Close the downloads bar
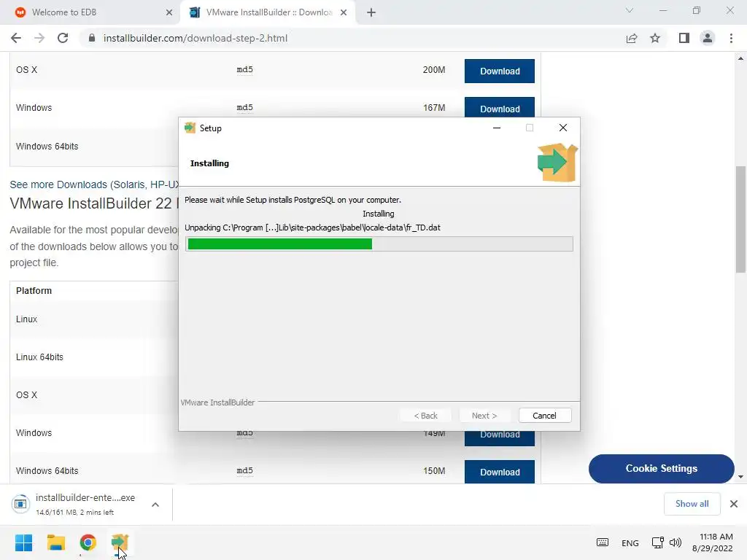The height and width of the screenshot is (560, 747). (x=734, y=504)
